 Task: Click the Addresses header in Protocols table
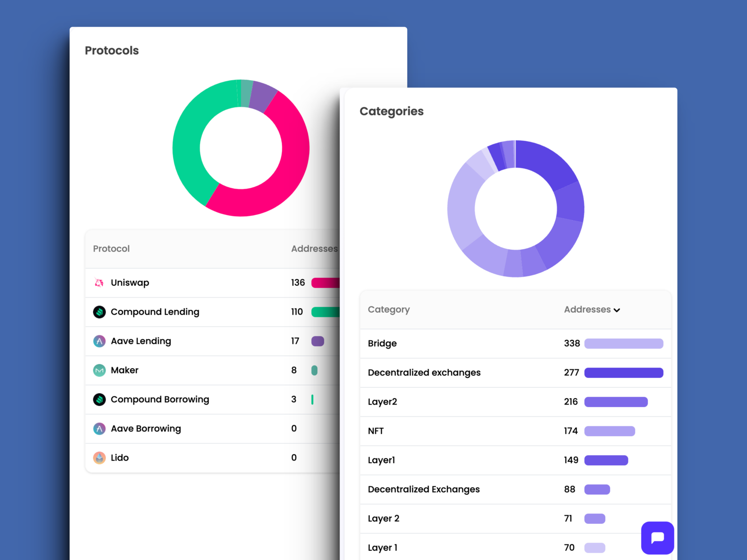314,249
